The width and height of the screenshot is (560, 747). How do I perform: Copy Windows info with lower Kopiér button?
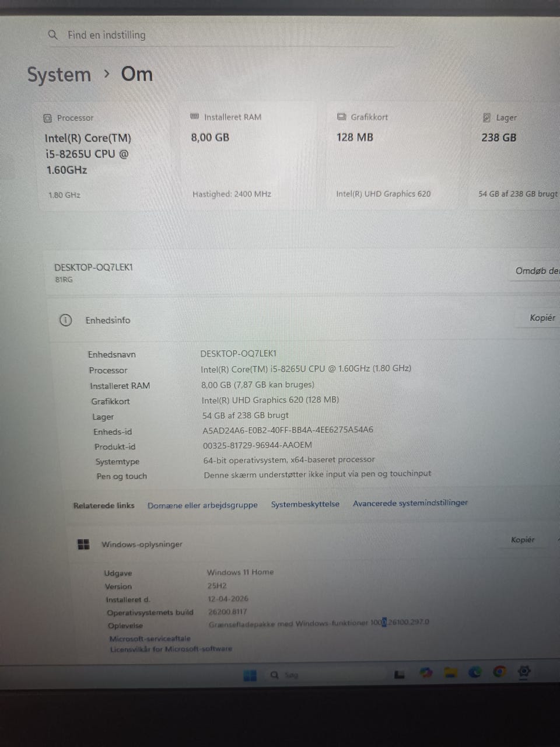click(x=523, y=540)
